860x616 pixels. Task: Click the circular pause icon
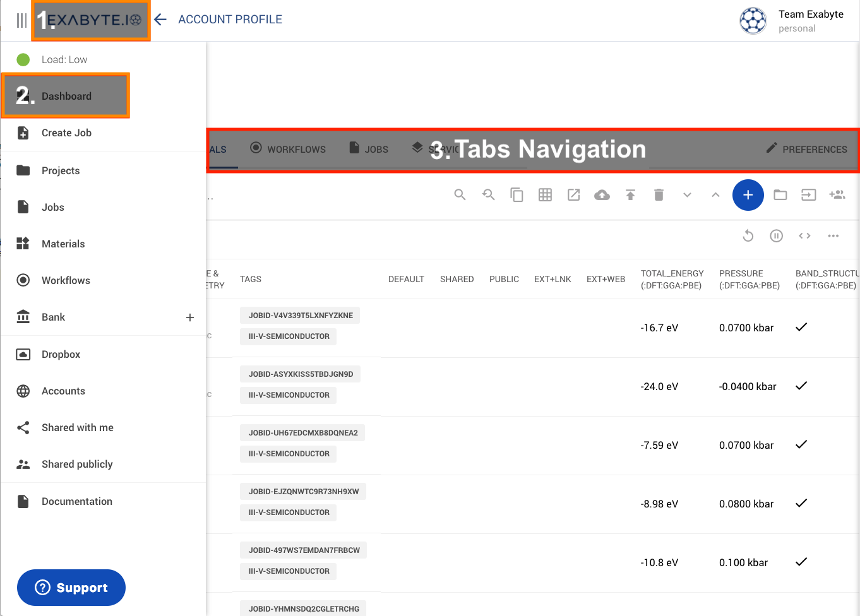(x=776, y=236)
